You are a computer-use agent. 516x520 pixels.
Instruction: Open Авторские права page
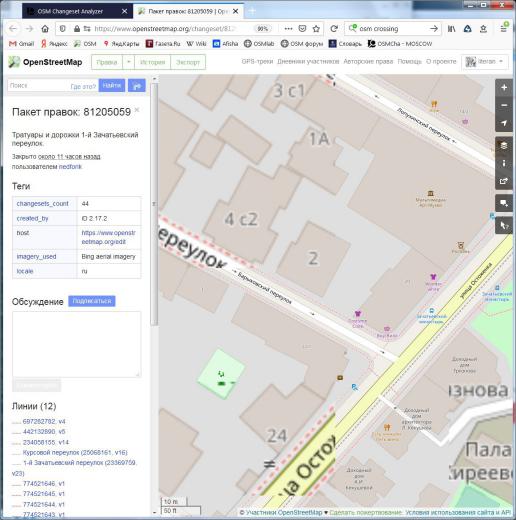[368, 62]
